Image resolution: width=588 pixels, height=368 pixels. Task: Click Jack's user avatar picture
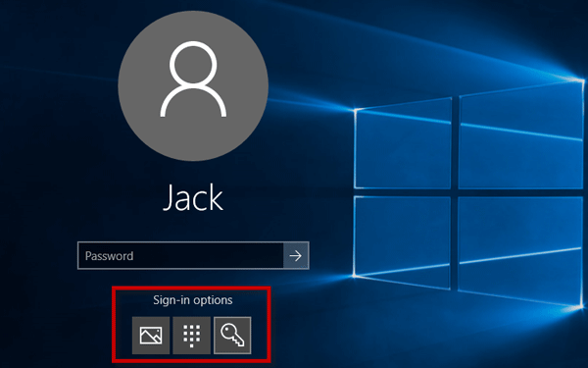pos(193,85)
